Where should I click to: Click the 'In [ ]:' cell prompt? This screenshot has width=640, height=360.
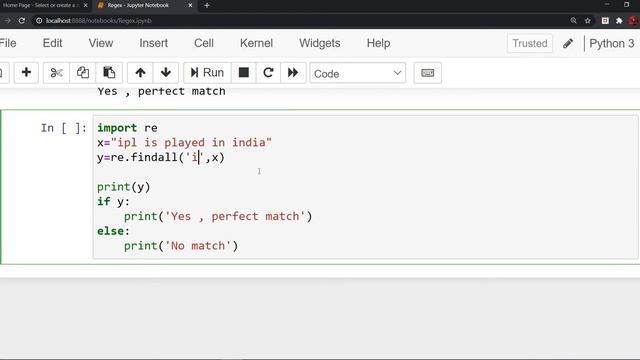click(x=64, y=128)
